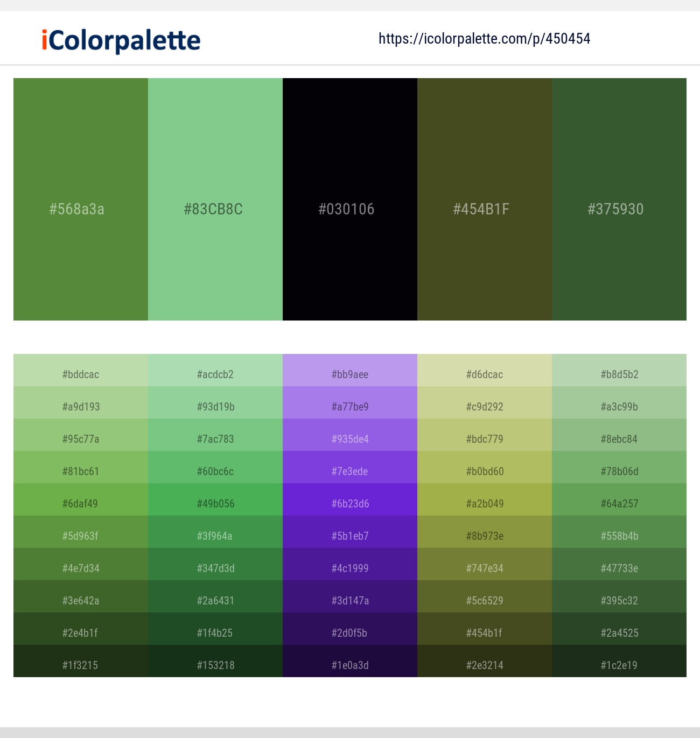Click the #6b23d6 purple swatch
Screen dimensions: 700x738
(x=350, y=503)
